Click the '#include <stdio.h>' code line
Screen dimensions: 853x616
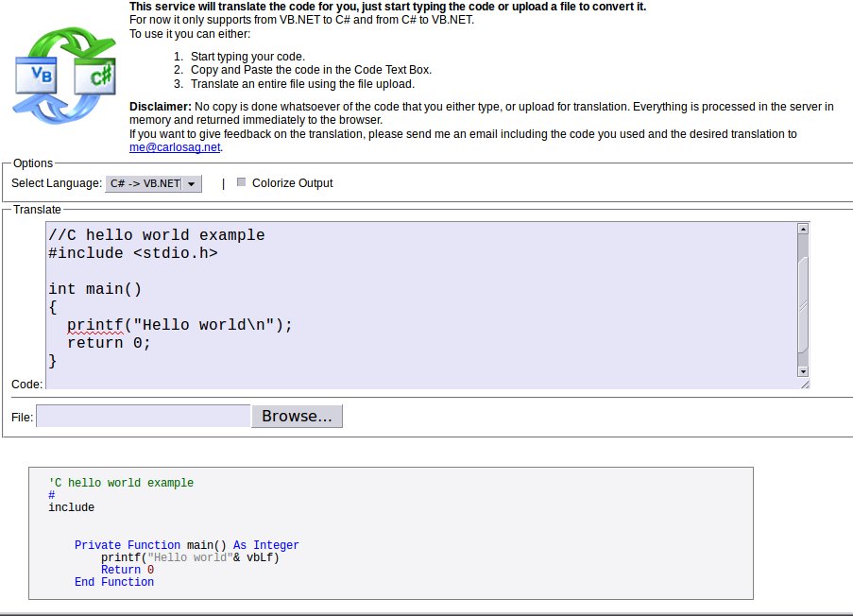coord(133,253)
